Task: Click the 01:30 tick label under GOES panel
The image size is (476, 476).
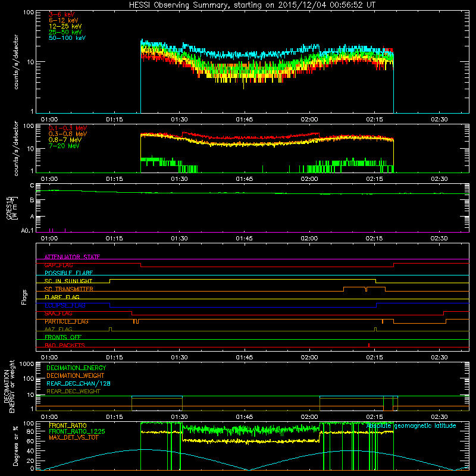Action: click(x=180, y=239)
